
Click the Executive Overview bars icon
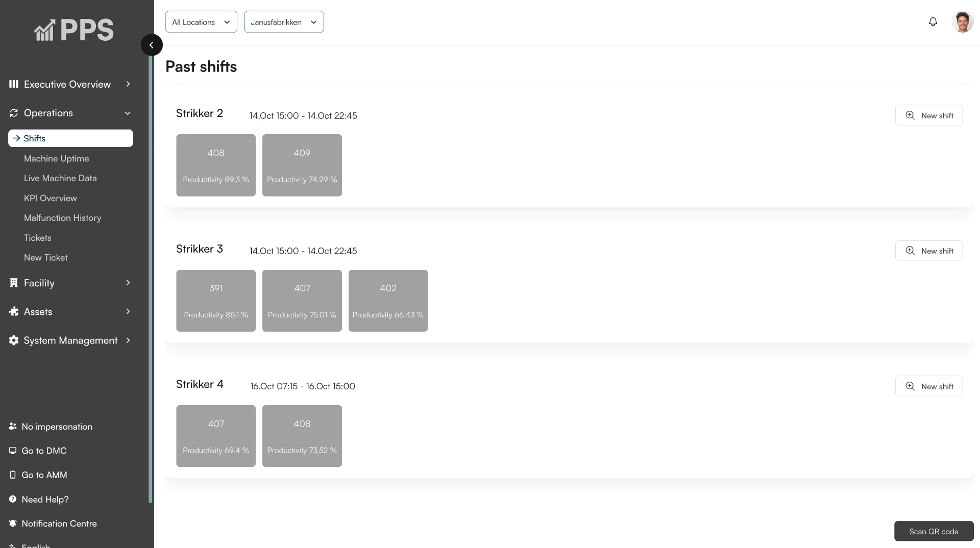tap(14, 84)
